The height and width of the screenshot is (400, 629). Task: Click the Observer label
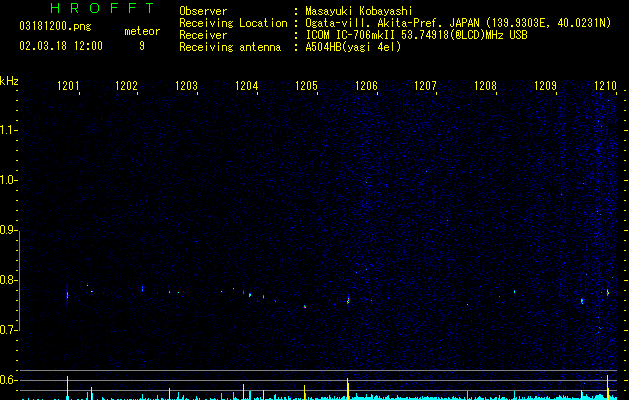(x=203, y=11)
